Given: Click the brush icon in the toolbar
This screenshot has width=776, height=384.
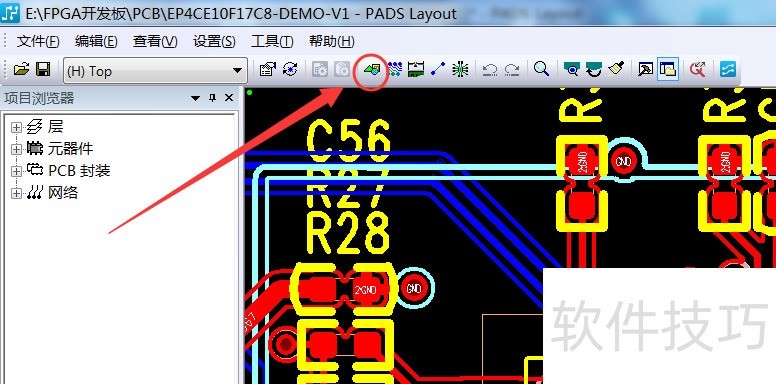Looking at the screenshot, I should tap(616, 69).
